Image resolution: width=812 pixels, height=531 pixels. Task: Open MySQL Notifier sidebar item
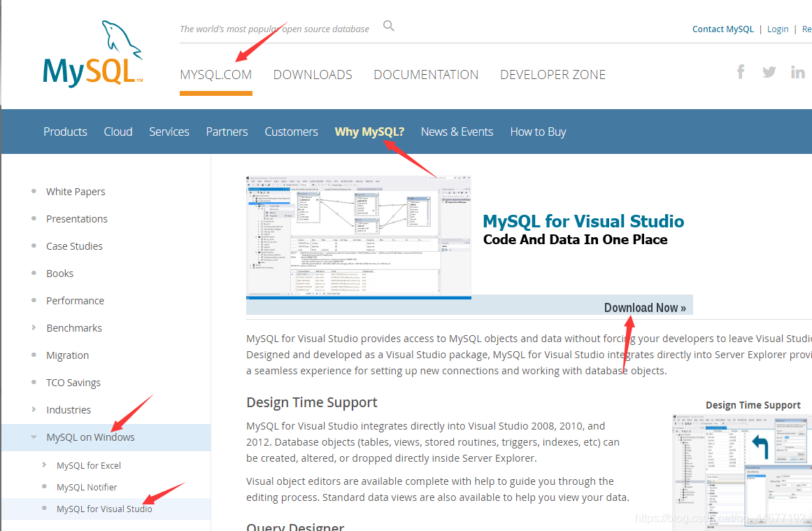coord(87,487)
